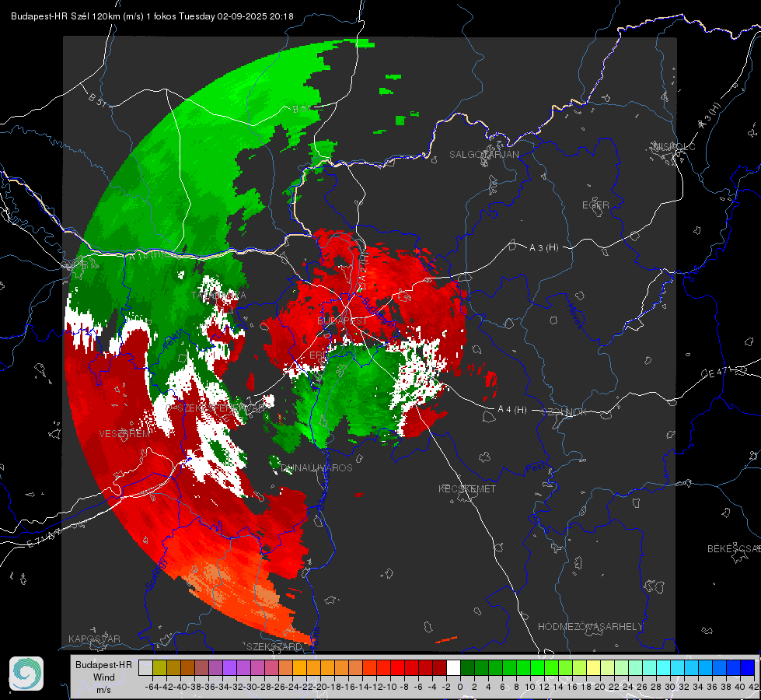Click the radar title with date and time
Image resolution: width=761 pixels, height=700 pixels.
pyautogui.click(x=152, y=16)
